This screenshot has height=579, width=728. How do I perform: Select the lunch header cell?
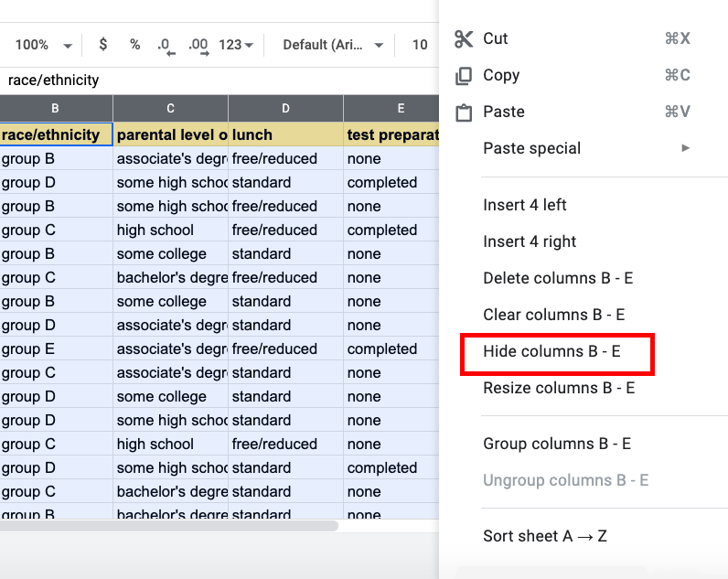pos(285,134)
